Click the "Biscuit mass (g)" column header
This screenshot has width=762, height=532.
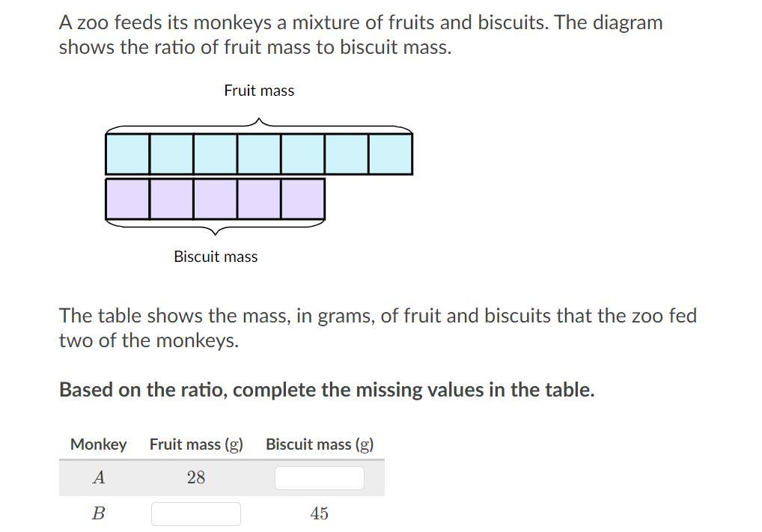[320, 444]
